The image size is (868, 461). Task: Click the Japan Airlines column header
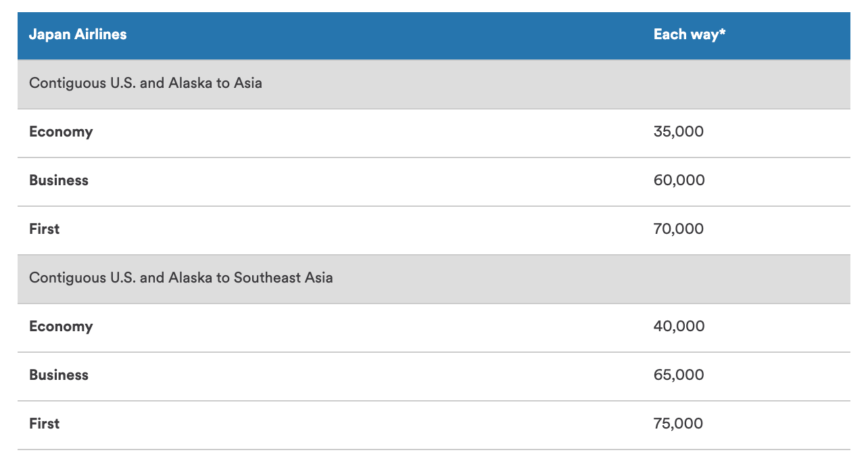pos(78,34)
